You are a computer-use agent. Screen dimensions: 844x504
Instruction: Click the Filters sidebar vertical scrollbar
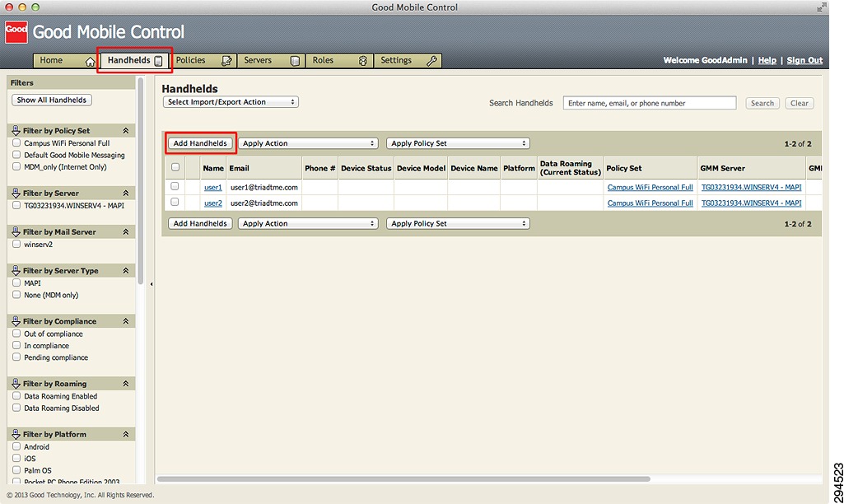(x=141, y=180)
